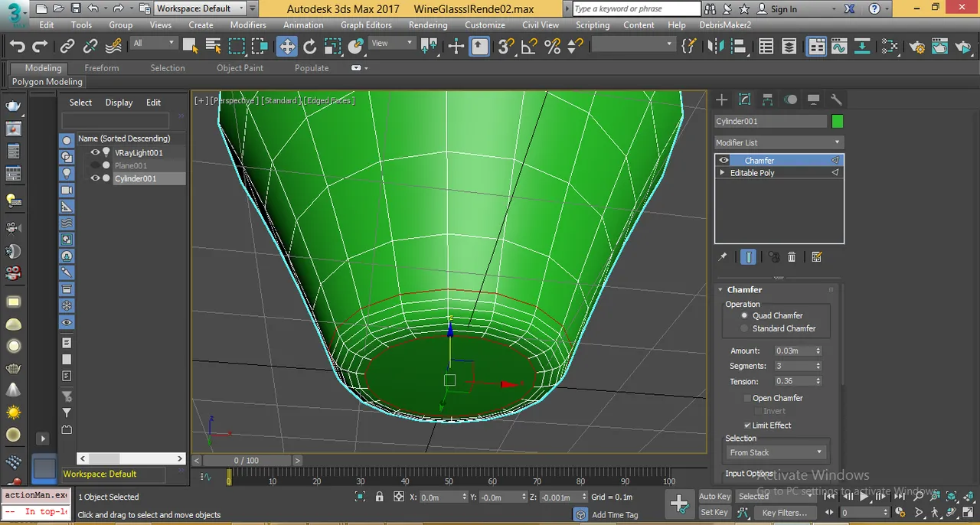
Task: Toggle Selection Lock padlock icon
Action: coord(379,497)
